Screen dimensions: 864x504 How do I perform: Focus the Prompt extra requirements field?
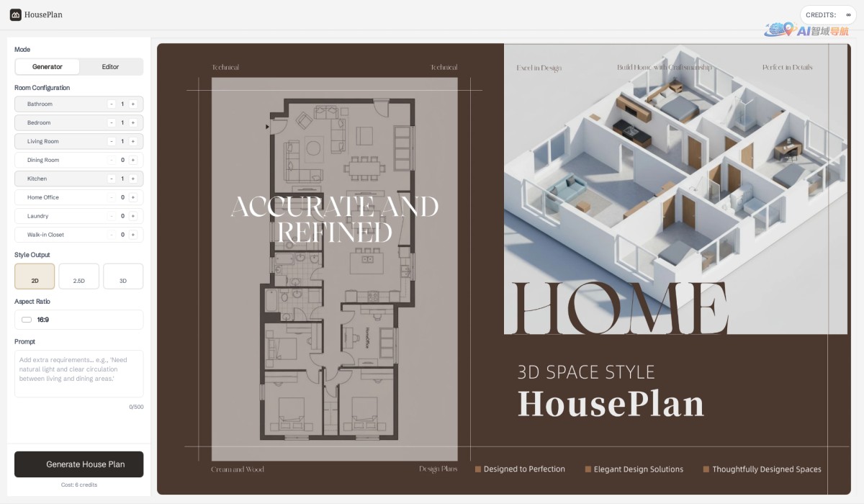pos(79,374)
